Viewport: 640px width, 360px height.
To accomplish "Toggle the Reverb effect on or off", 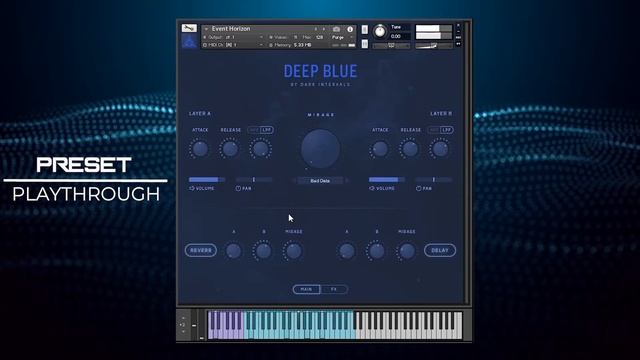I will coord(201,250).
